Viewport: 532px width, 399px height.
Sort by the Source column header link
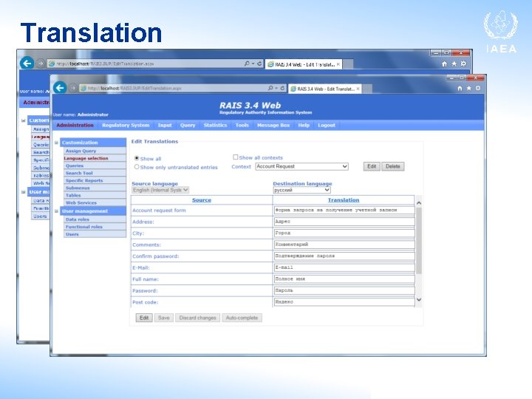tap(202, 200)
